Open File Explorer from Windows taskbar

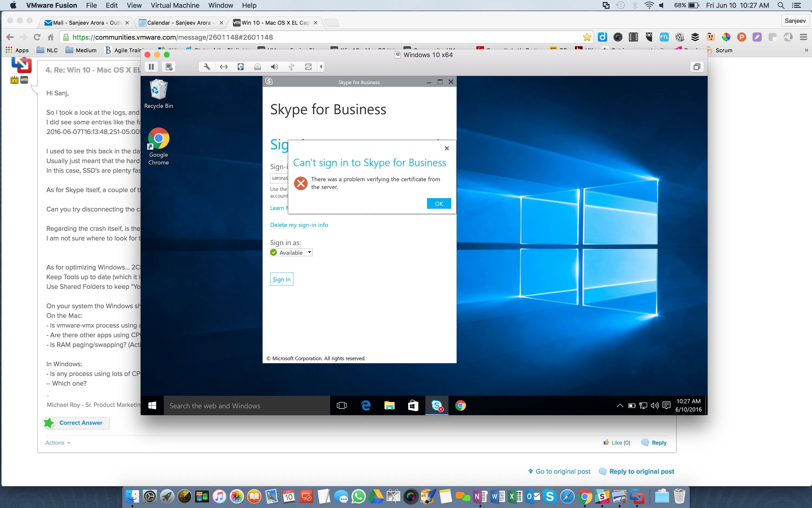389,406
